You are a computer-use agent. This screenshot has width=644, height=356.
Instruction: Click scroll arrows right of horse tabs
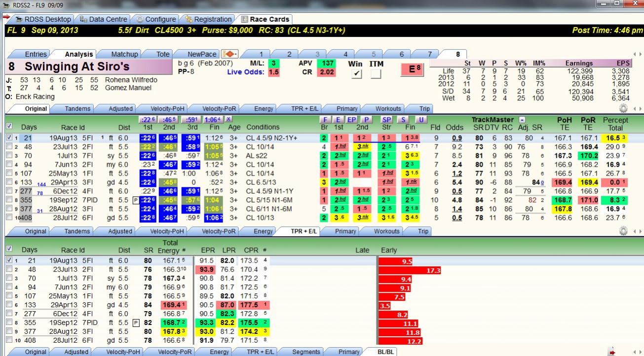click(x=637, y=54)
